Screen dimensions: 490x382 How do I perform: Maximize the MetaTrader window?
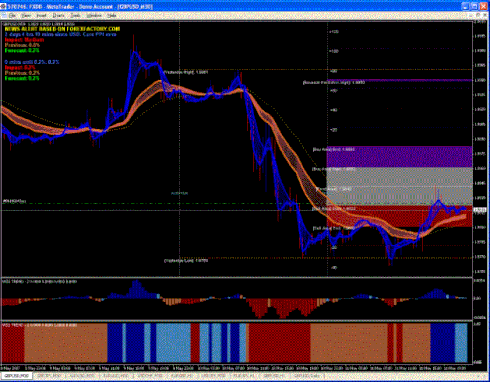coord(474,6)
